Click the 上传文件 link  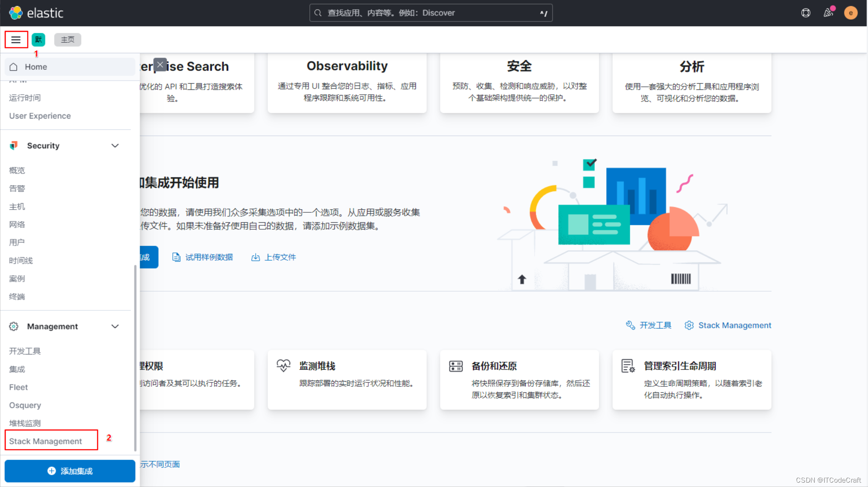280,257
